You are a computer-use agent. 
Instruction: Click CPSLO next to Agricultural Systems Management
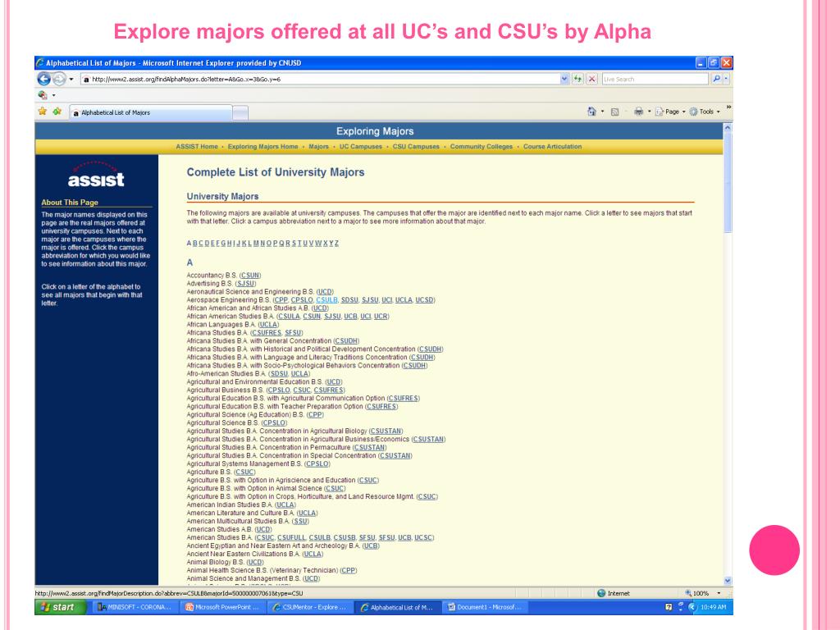pyautogui.click(x=317, y=464)
